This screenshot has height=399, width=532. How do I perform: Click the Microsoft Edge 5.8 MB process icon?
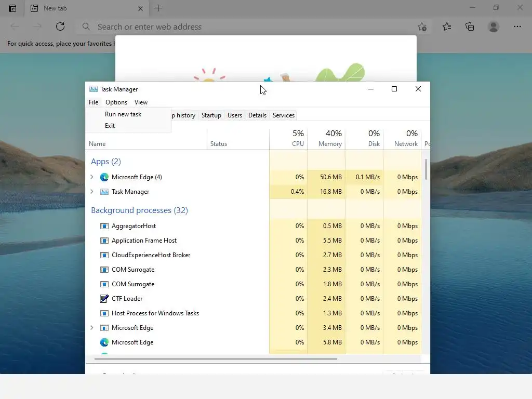click(104, 342)
